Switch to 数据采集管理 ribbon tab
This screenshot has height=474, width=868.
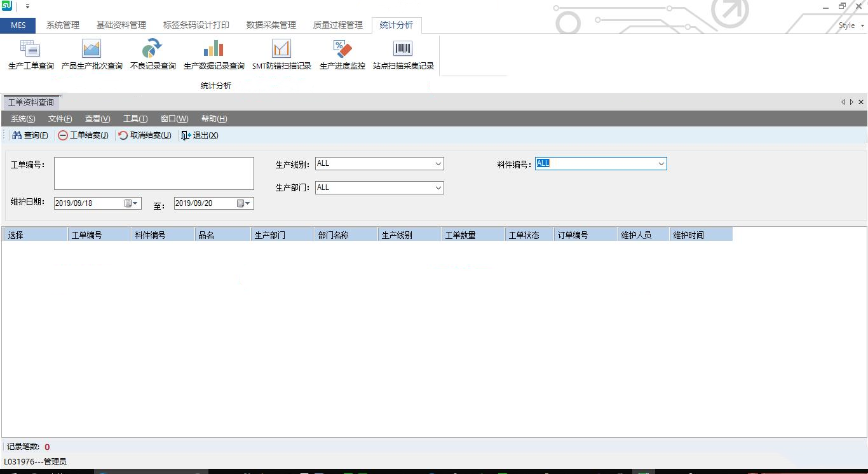coord(271,25)
